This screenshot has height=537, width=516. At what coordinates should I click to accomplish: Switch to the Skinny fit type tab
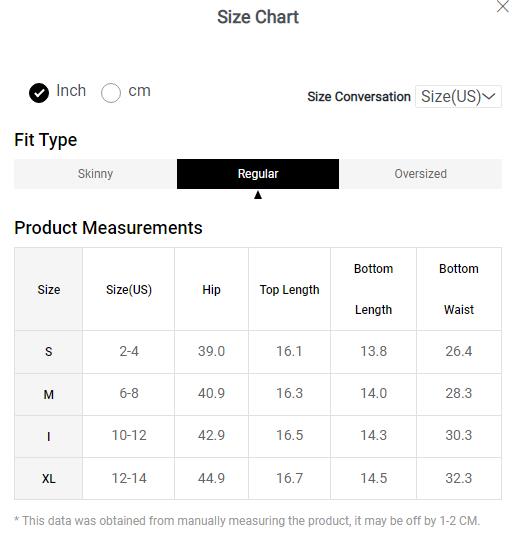pyautogui.click(x=96, y=174)
